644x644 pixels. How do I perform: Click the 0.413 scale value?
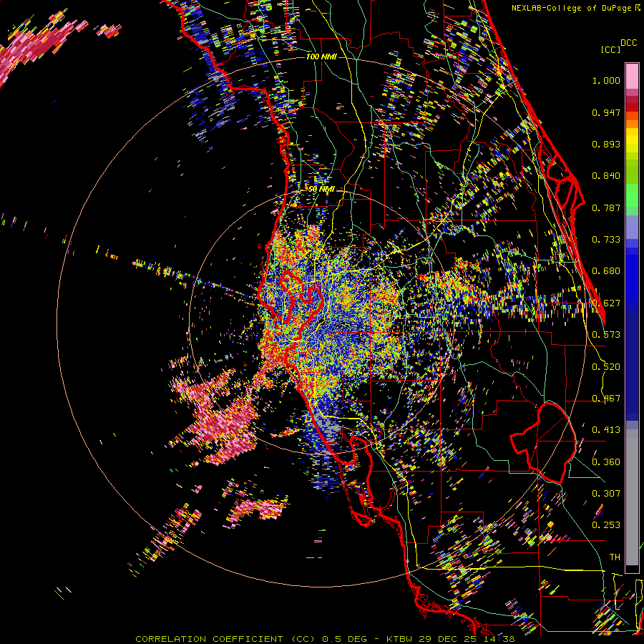606,430
